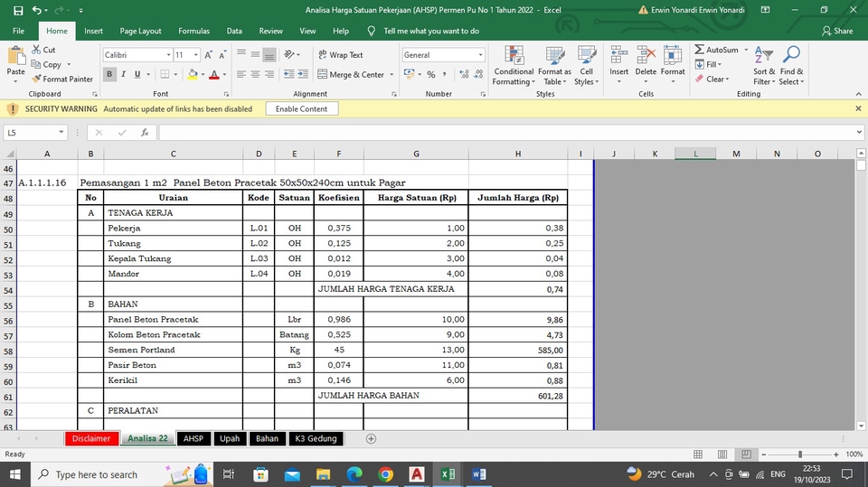
Task: Cut the selection using scissors icon
Action: tap(43, 50)
